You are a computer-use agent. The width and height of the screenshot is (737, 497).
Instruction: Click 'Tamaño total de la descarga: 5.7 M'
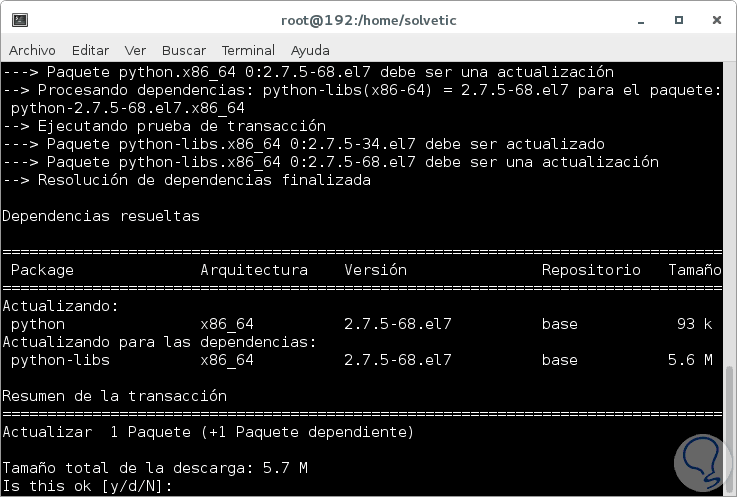[155, 468]
